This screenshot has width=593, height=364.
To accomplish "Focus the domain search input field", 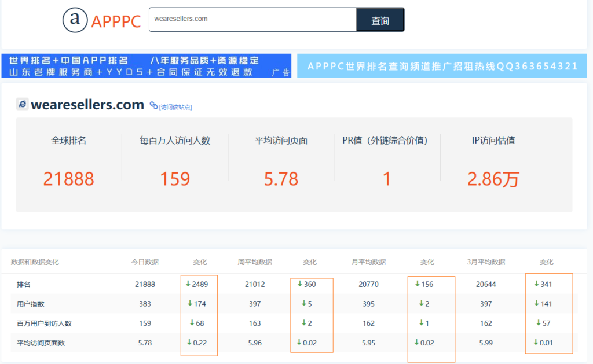I will tap(252, 20).
